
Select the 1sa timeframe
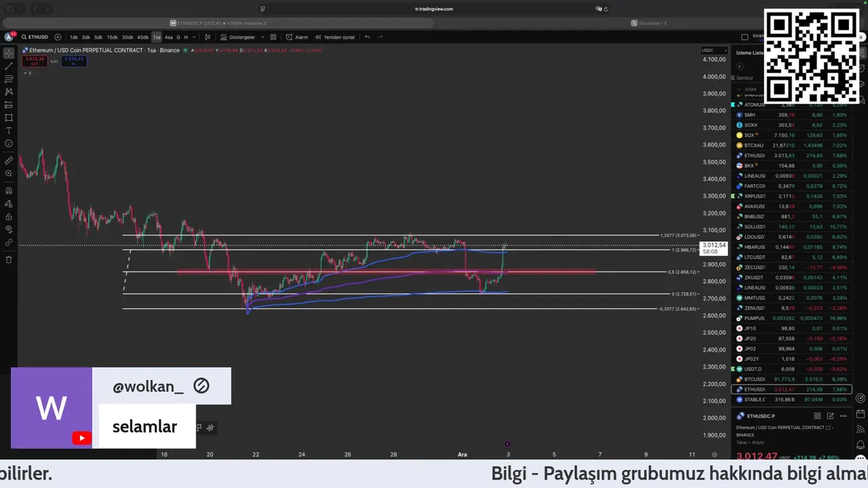157,37
